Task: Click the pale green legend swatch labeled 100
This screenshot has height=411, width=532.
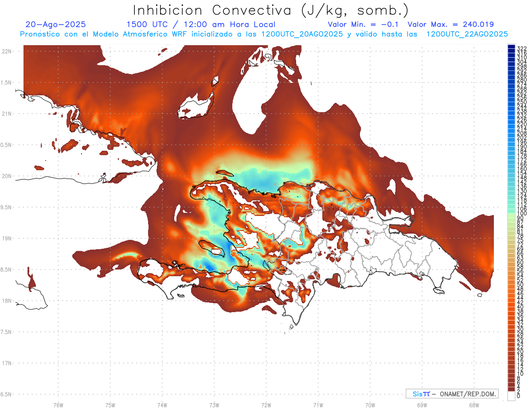Action: (511, 215)
